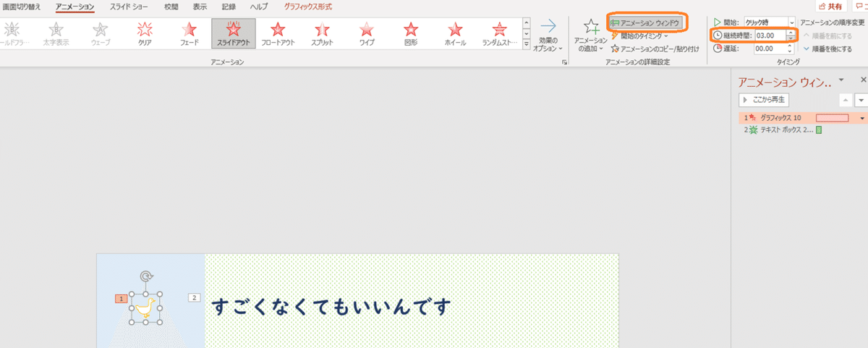Screen dimensions: 868x348
Task: Open dropdown arrow of グラフィックス 10 entry
Action: tap(862, 117)
